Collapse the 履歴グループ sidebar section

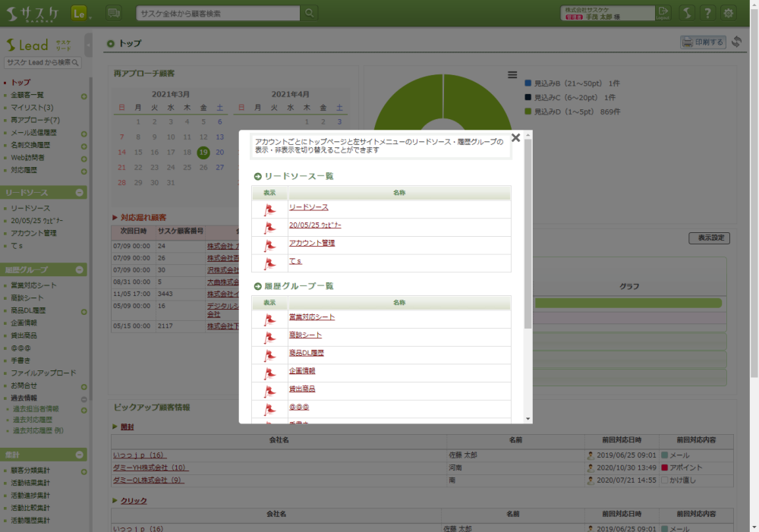pyautogui.click(x=80, y=269)
